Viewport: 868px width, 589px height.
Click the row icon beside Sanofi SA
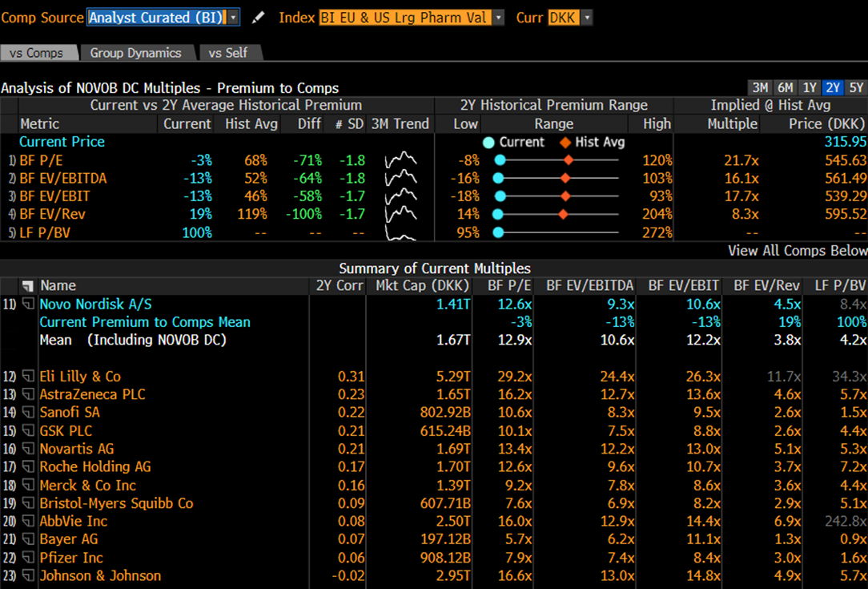[28, 413]
